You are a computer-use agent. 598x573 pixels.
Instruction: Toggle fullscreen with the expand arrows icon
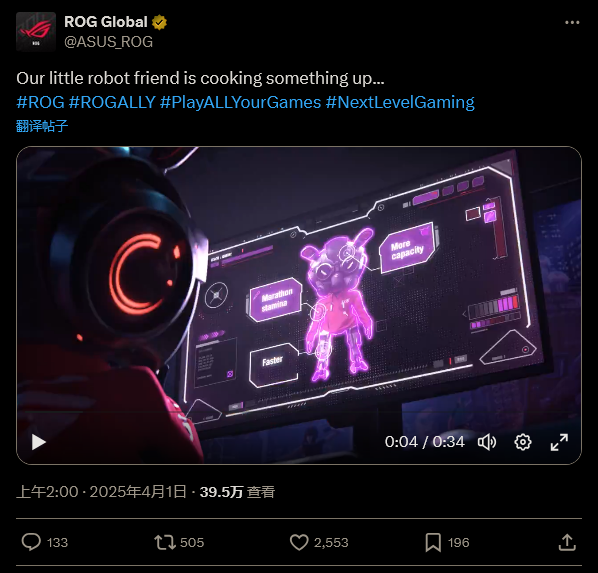point(559,442)
